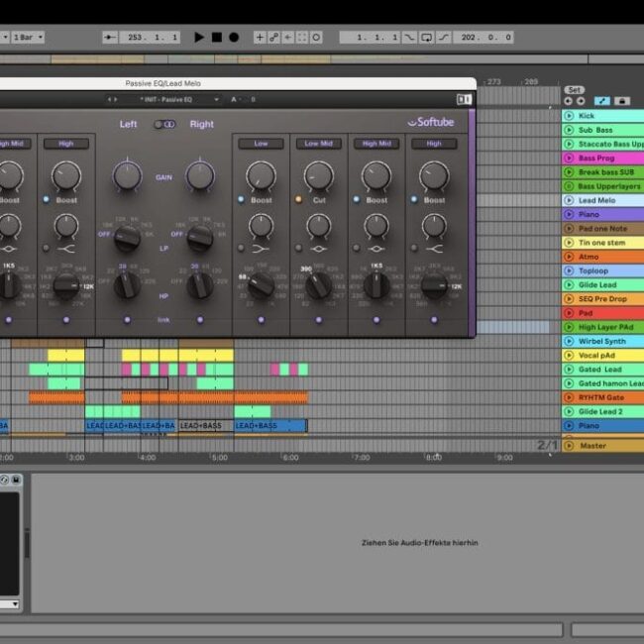Click the arrangement position field 253.1.1
Screen dimensions: 644x644
[x=151, y=38]
